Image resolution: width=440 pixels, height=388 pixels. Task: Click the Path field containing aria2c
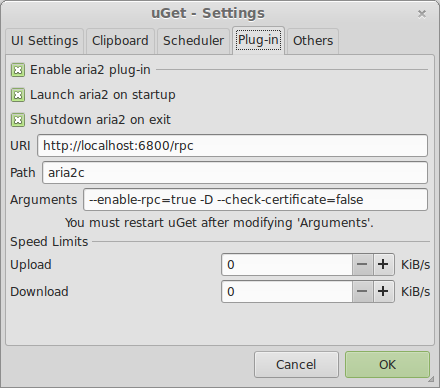click(x=235, y=173)
